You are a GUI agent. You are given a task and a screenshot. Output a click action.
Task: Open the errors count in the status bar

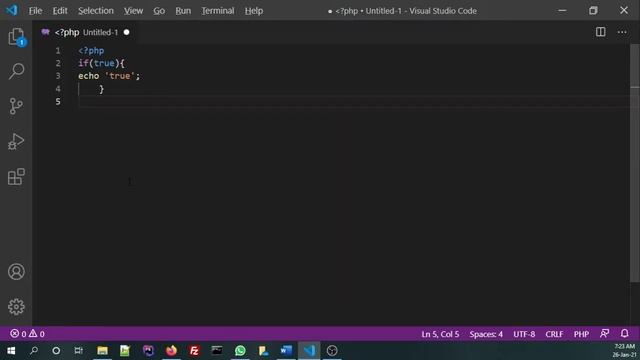(x=18, y=334)
